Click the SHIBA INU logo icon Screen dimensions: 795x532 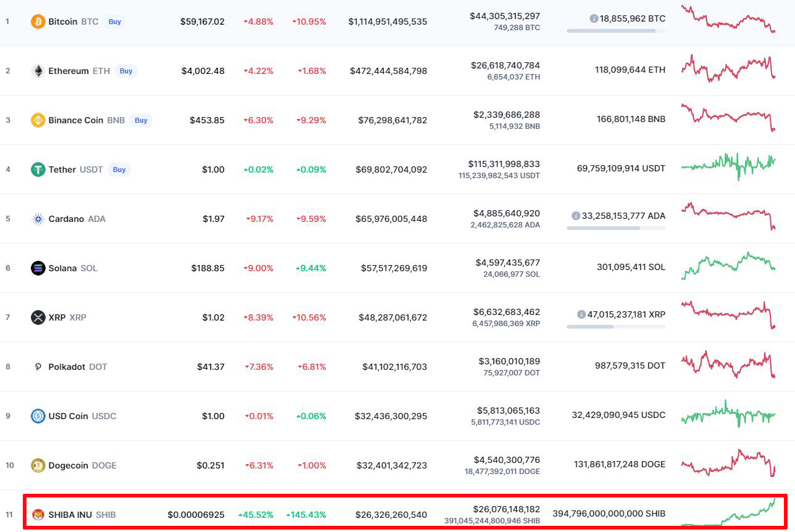point(38,515)
